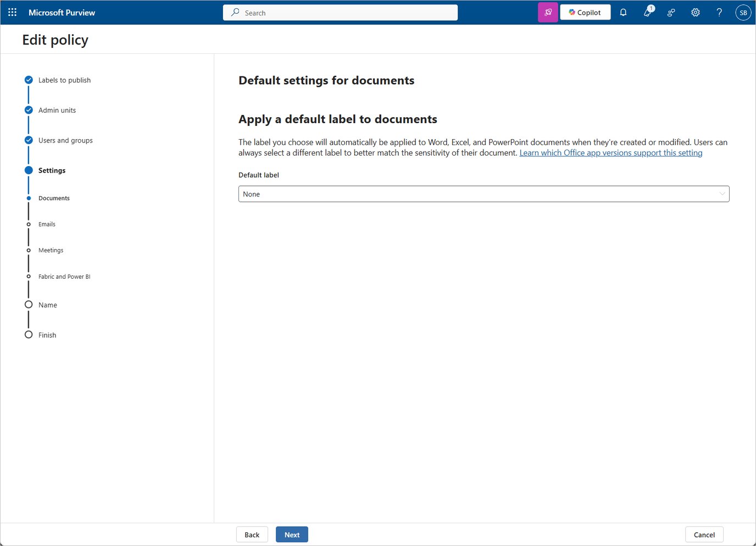Select Fabric and Power BI sub-step
The width and height of the screenshot is (756, 546).
64,277
